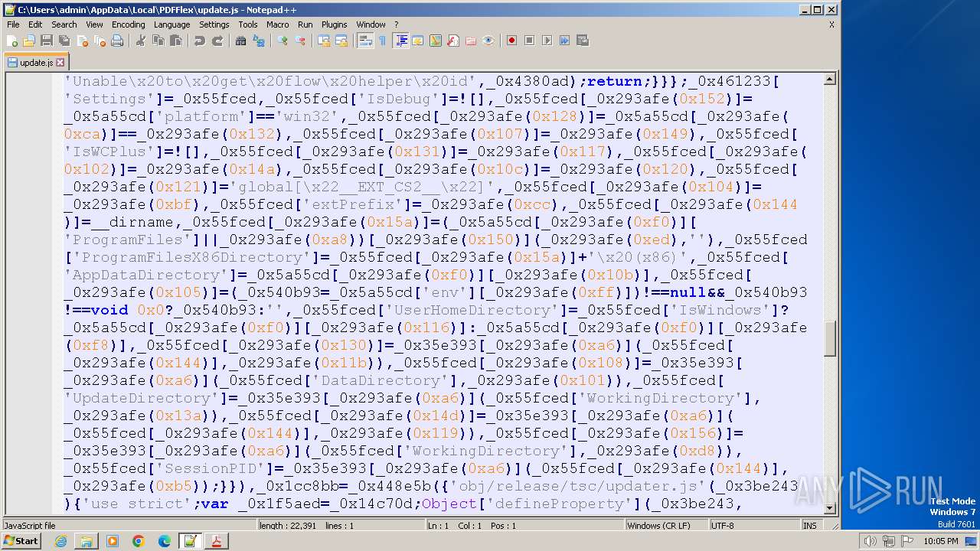Click the vertical scrollbar up arrow

click(830, 79)
